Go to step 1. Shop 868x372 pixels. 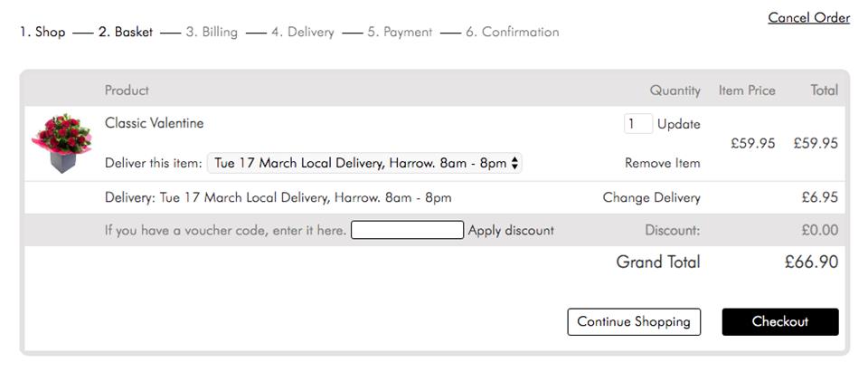pos(42,33)
